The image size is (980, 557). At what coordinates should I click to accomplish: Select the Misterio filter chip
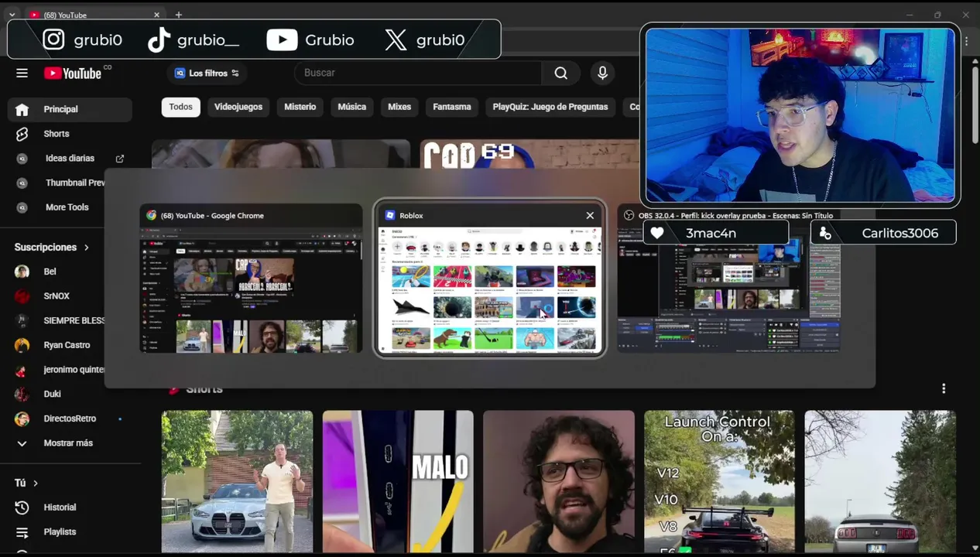click(x=300, y=107)
